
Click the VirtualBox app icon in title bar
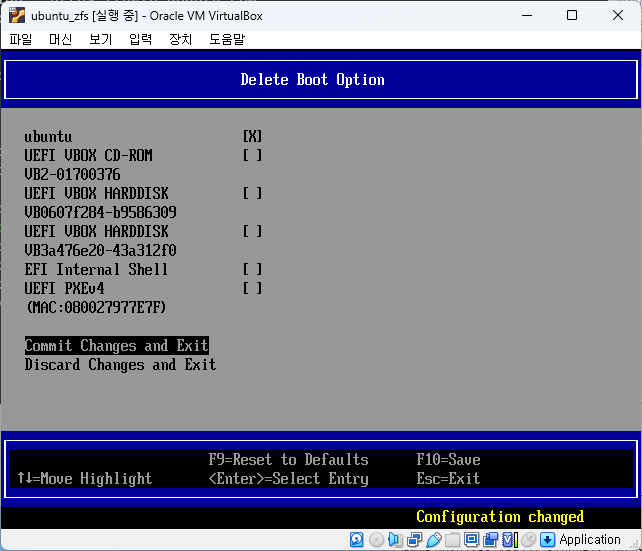point(16,15)
